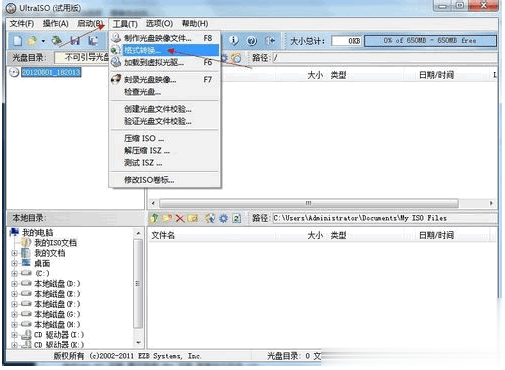This screenshot has height=370, width=505.
Task: Click the 不可引导光盘 boot type field
Action: [82, 57]
